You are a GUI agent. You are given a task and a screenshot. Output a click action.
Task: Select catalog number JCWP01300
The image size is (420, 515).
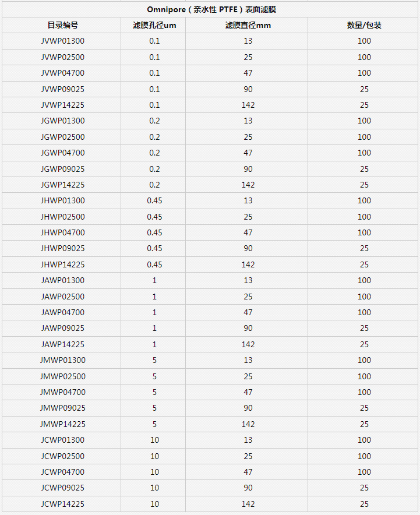click(63, 440)
